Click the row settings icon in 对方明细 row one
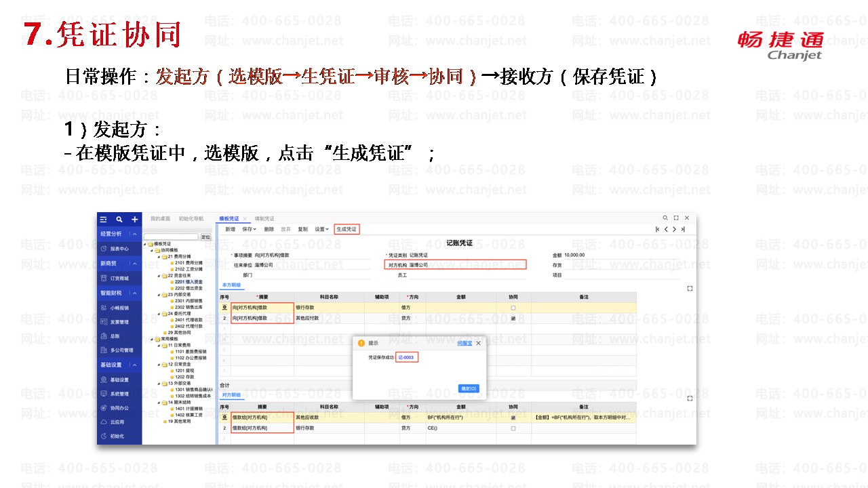 (224, 418)
